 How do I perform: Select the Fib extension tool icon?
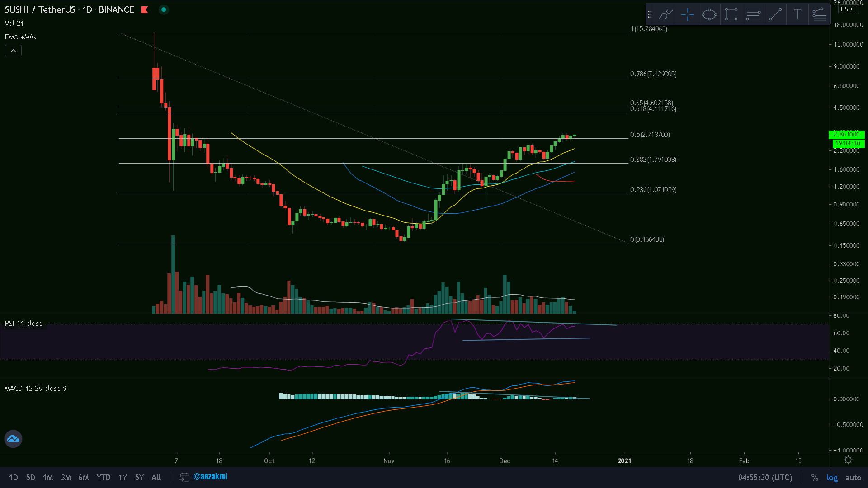click(819, 14)
